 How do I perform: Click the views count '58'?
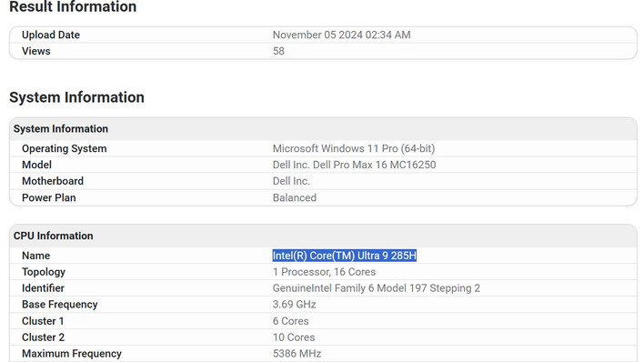(x=278, y=51)
